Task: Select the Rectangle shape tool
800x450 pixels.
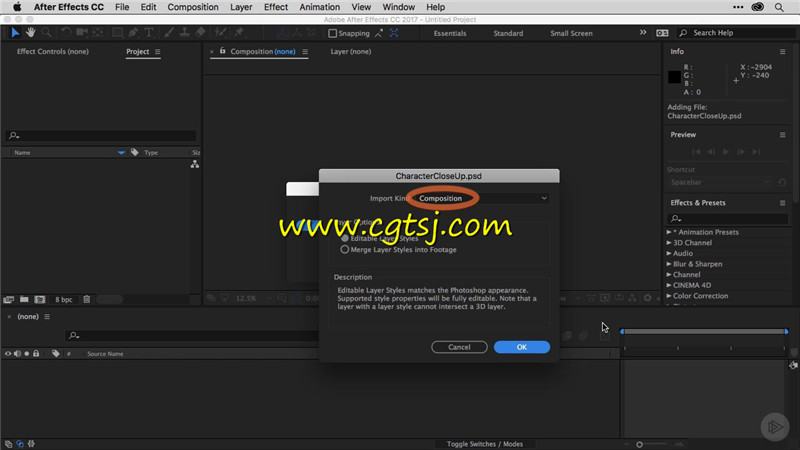Action: [117, 33]
